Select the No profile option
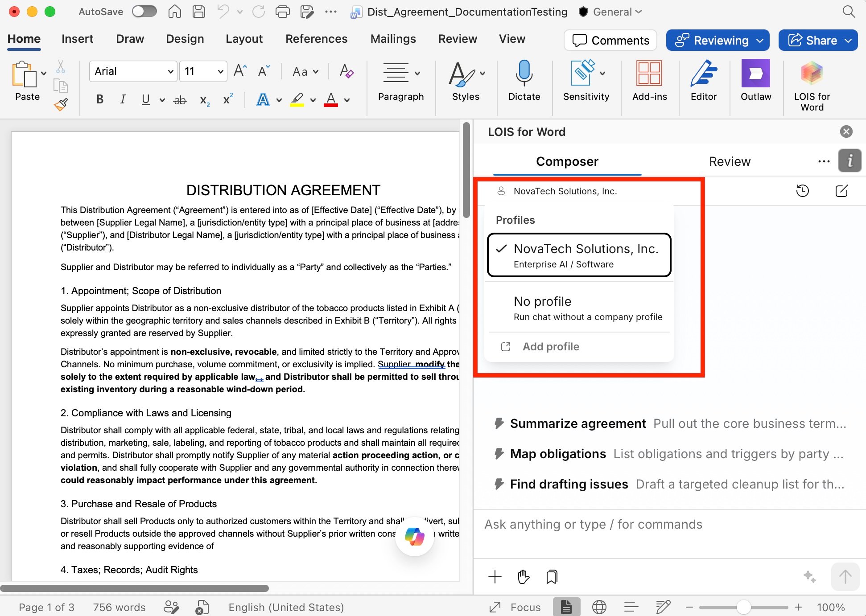This screenshot has height=616, width=866. tap(579, 308)
